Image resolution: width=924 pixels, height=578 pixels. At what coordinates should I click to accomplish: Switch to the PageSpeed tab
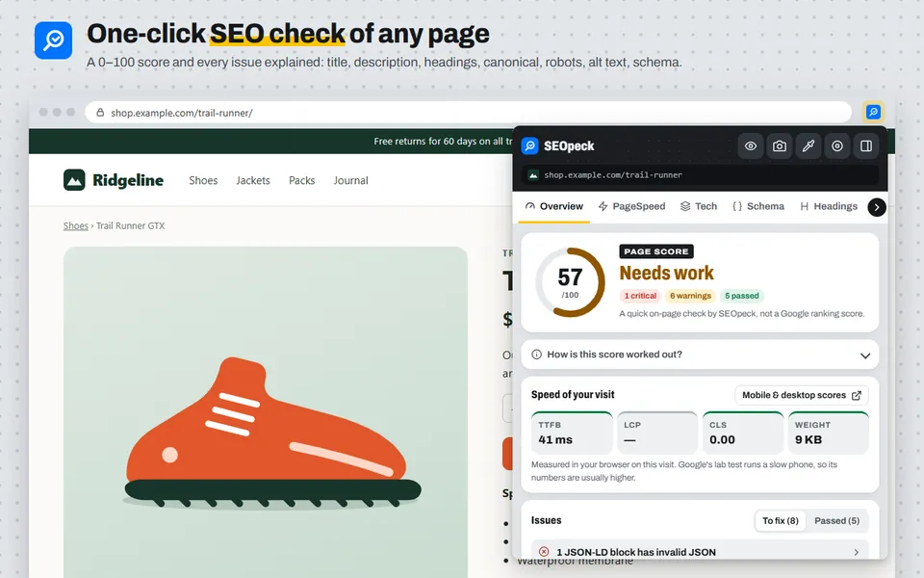(x=631, y=206)
